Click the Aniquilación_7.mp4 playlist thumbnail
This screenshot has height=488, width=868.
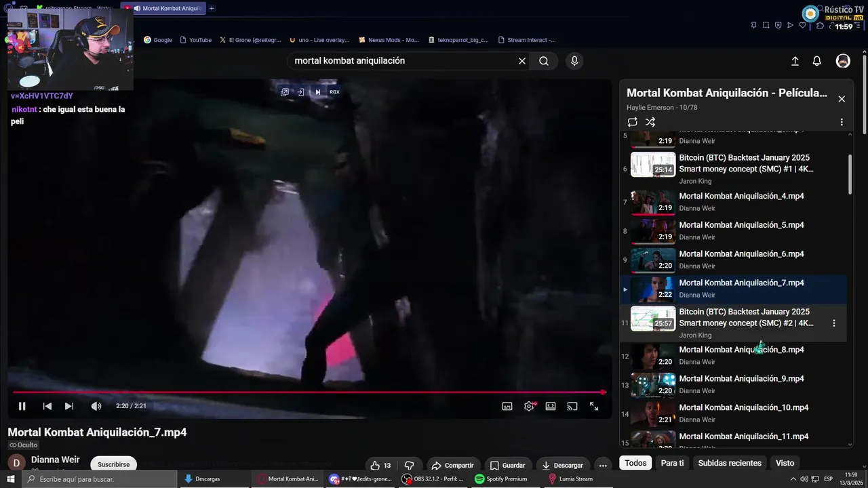pos(653,289)
